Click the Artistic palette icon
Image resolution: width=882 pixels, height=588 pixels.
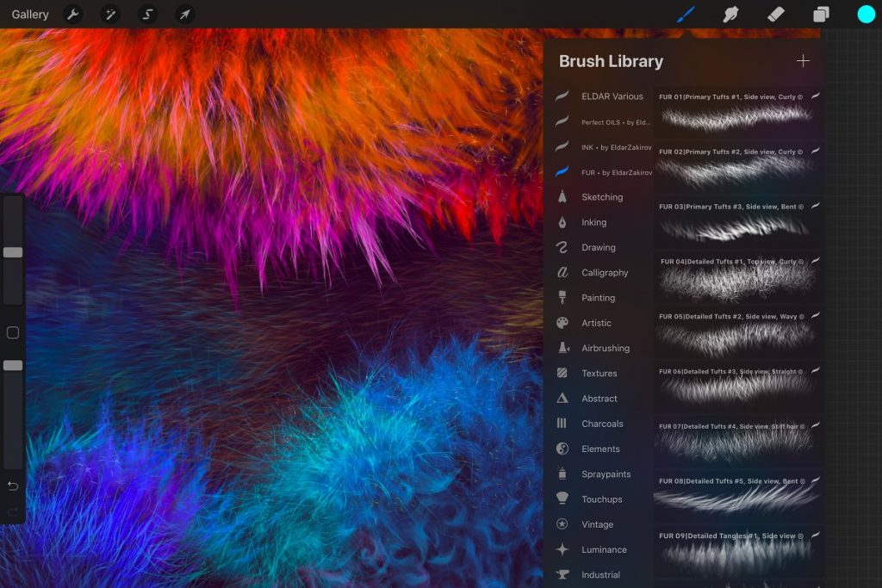pos(562,323)
